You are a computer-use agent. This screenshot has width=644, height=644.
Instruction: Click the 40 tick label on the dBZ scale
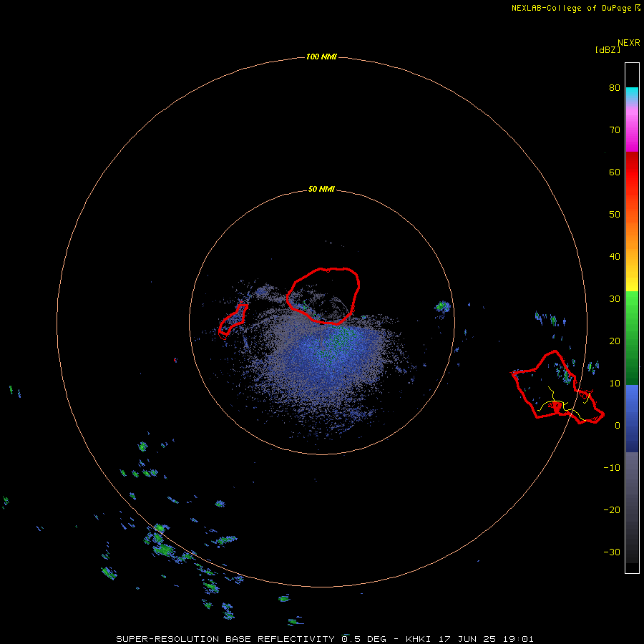pos(615,257)
